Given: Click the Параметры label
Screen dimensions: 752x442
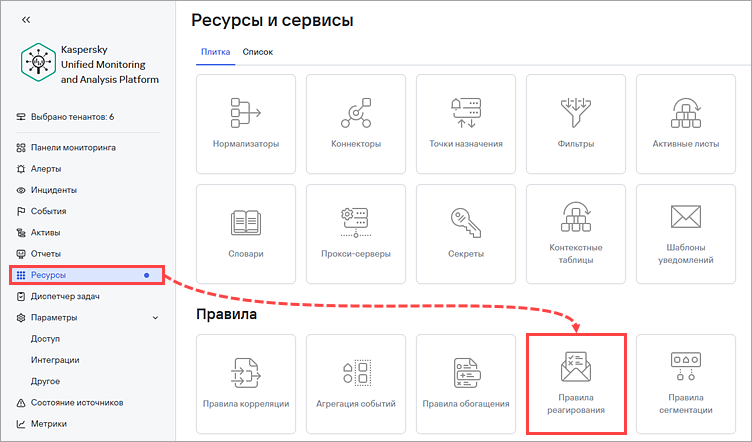Looking at the screenshot, I should (x=54, y=317).
